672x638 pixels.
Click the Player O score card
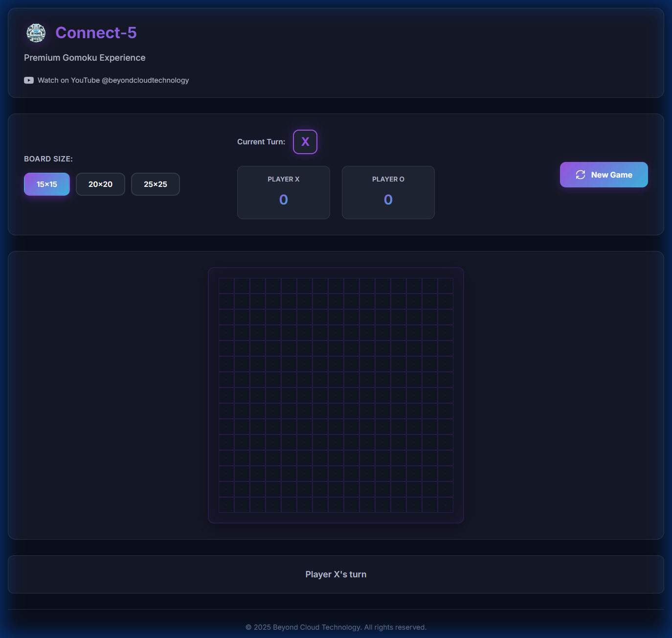[388, 192]
